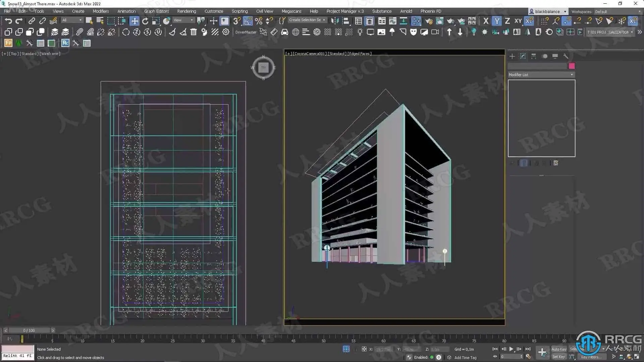Toggle Window/Crossing selection mode
This screenshot has height=362, width=644.
tap(122, 21)
